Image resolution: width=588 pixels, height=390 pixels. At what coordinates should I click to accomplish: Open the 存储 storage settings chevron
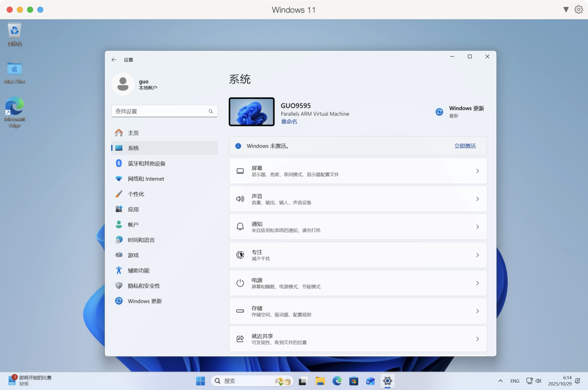[477, 311]
